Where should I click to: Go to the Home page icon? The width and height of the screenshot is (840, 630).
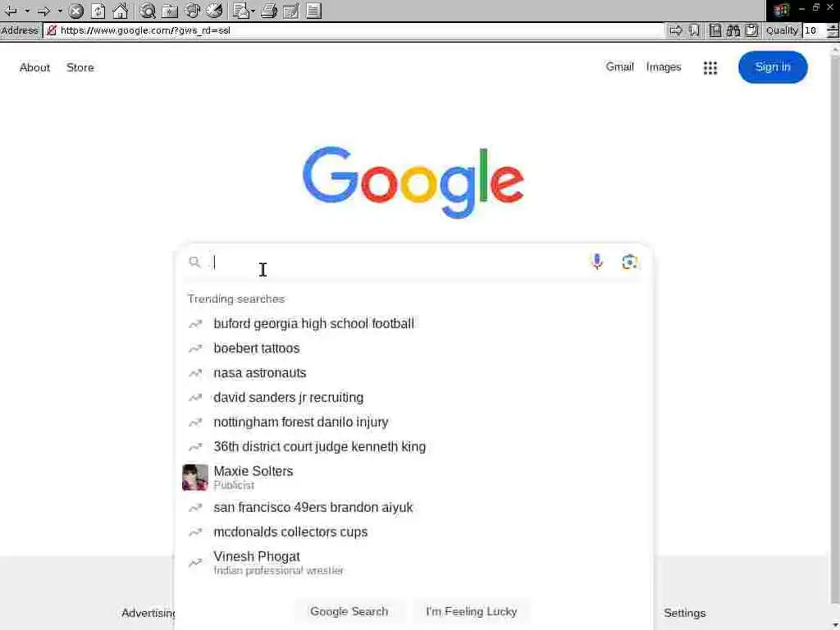click(121, 10)
